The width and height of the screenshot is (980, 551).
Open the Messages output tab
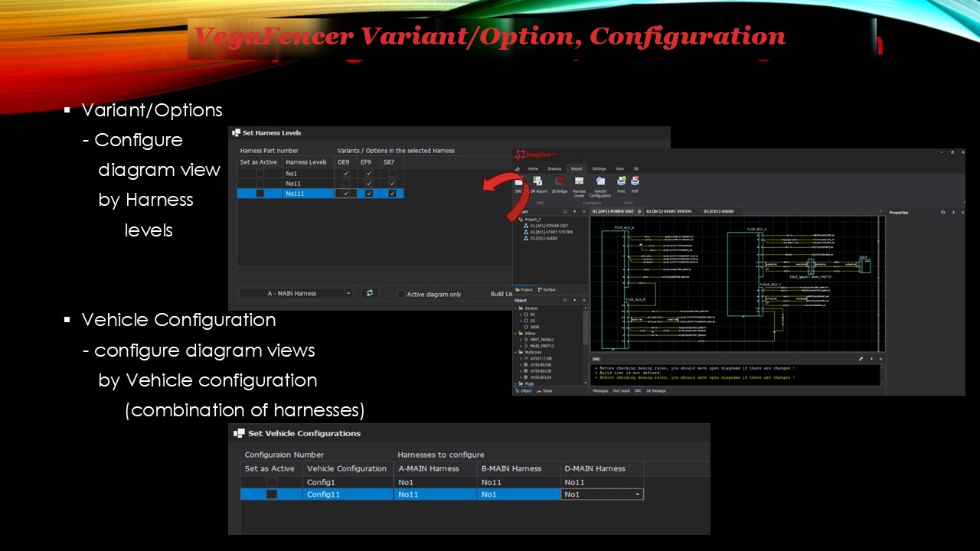600,391
